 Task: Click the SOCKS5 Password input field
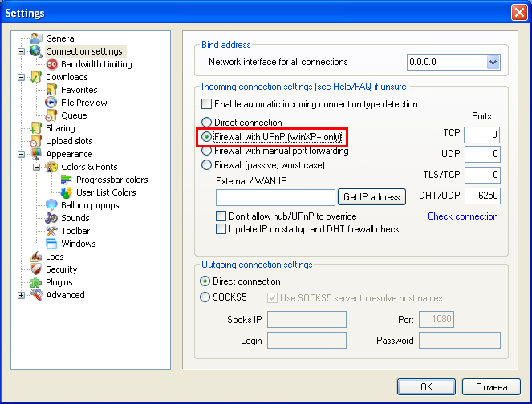460,340
